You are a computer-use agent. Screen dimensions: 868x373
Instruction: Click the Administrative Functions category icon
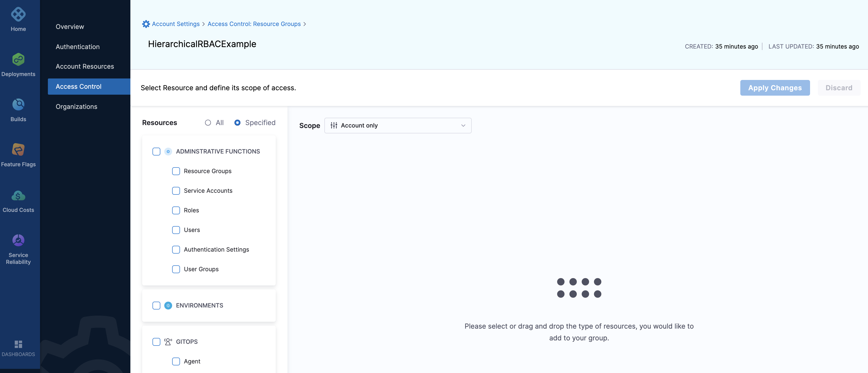[x=168, y=152]
